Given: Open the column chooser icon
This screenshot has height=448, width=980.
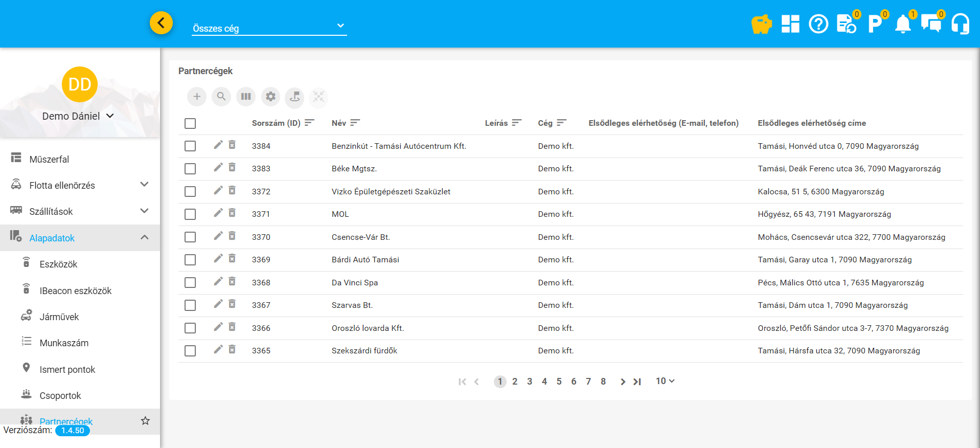Looking at the screenshot, I should [246, 97].
